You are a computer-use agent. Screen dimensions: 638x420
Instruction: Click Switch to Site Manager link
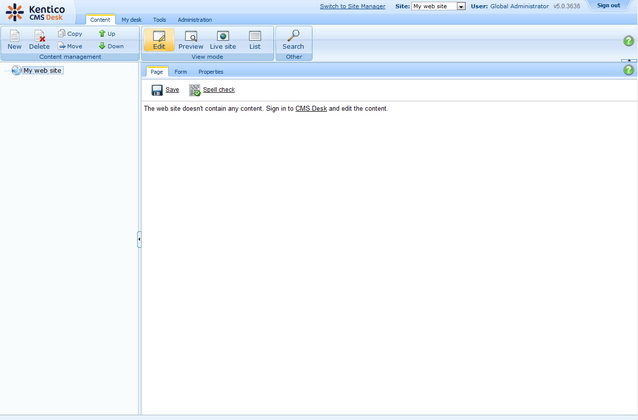[352, 6]
